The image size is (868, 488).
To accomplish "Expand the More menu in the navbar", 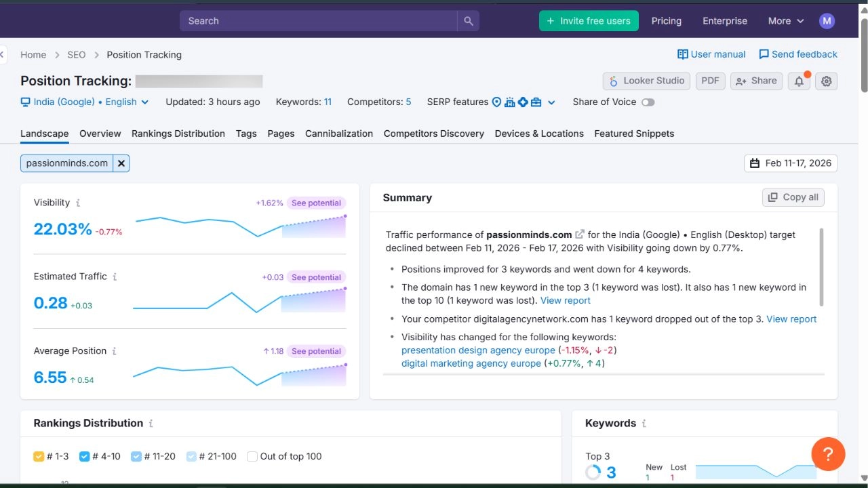I will tap(784, 21).
